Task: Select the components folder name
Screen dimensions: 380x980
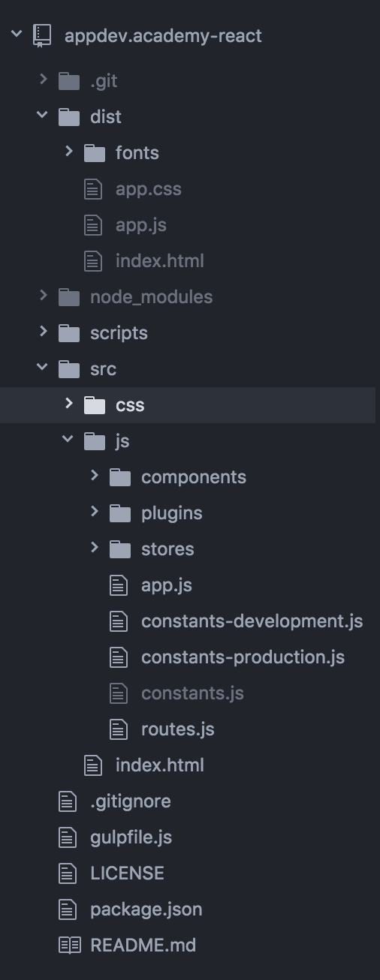Action: (x=194, y=477)
